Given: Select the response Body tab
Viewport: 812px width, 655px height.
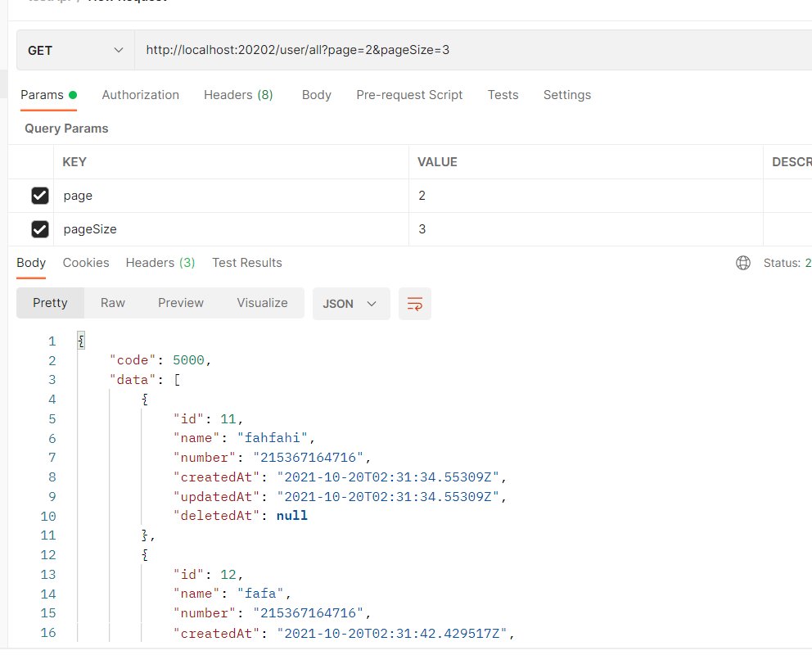Looking at the screenshot, I should pyautogui.click(x=31, y=263).
